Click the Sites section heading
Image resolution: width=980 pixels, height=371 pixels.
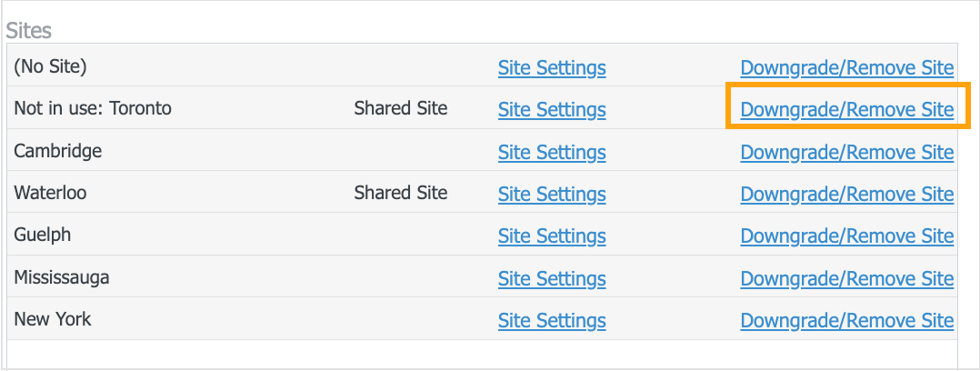point(29,30)
